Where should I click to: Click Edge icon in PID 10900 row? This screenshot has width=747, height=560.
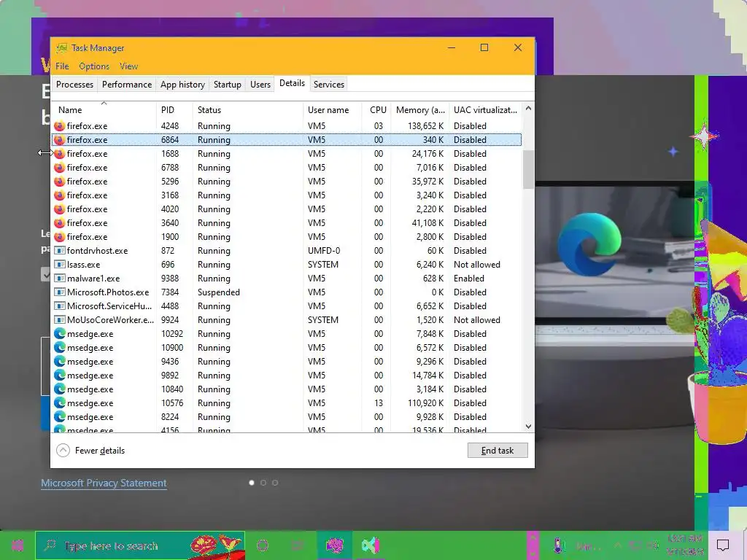(60, 348)
